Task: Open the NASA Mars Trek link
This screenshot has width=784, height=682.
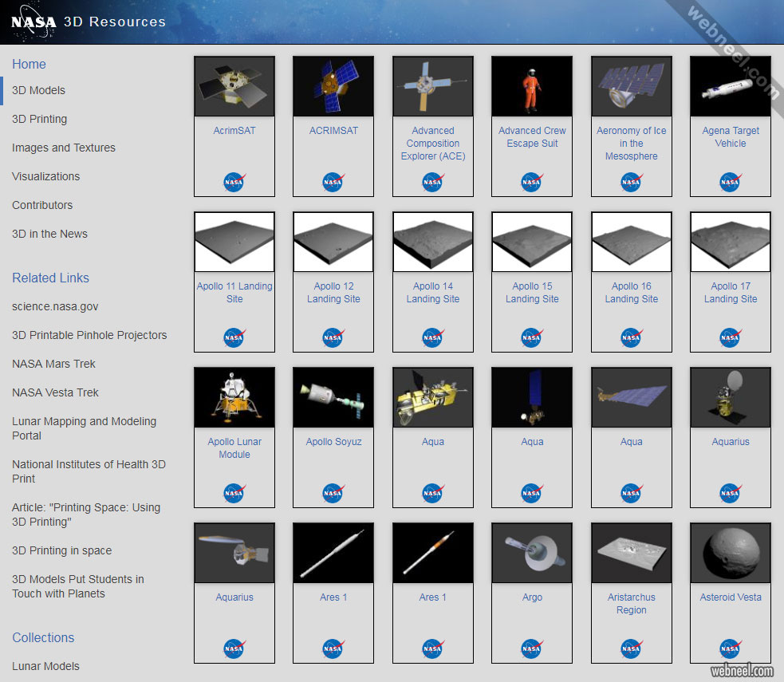Action: pos(53,364)
